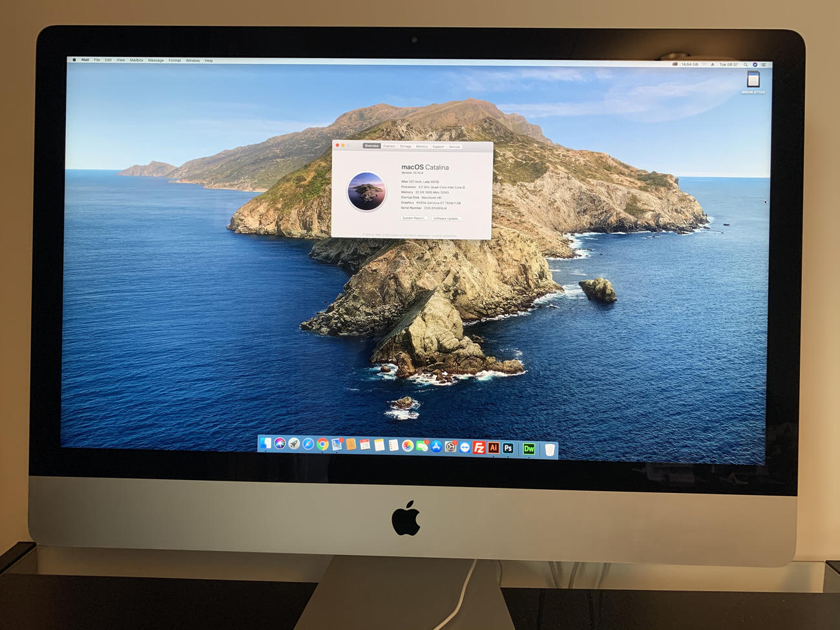The image size is (840, 630).
Task: Switch to the Storage tab
Action: [x=405, y=147]
